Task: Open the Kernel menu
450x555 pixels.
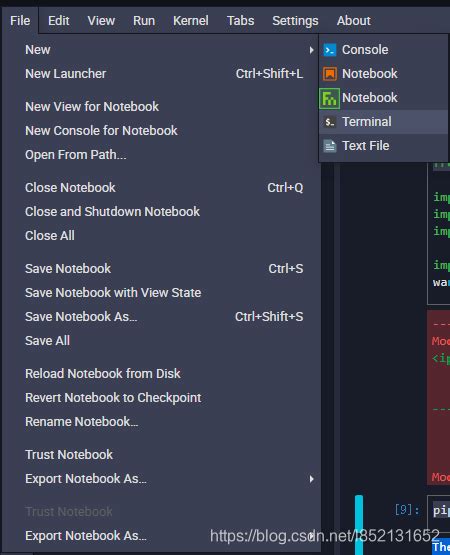Action: coord(190,21)
